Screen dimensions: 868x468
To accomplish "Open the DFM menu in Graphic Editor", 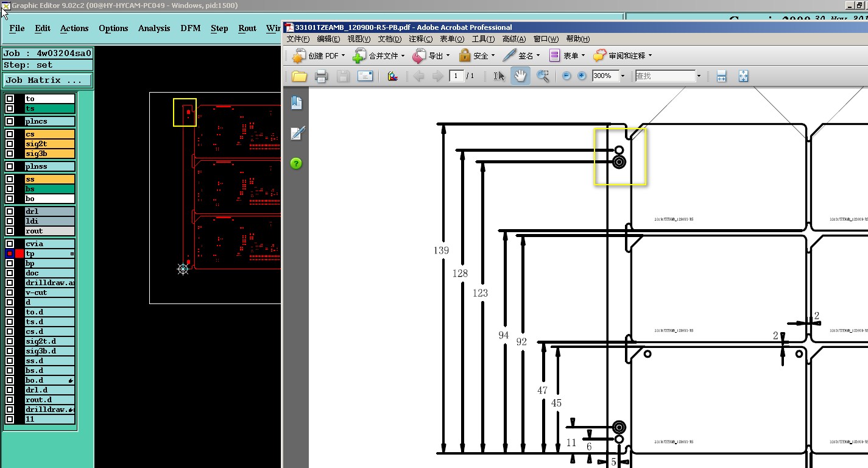I will pos(191,28).
